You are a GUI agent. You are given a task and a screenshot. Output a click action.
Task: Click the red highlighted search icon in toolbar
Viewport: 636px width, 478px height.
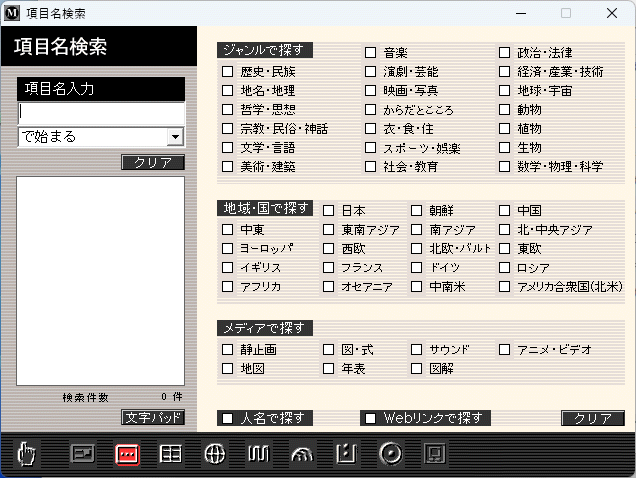click(x=127, y=454)
